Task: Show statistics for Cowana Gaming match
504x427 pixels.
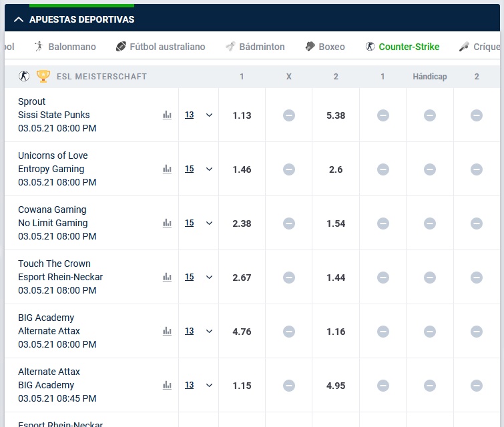Action: click(x=167, y=223)
